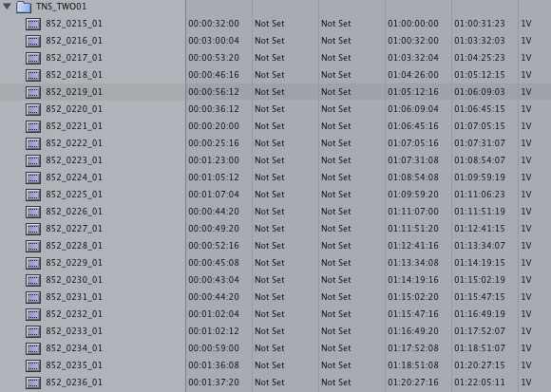Screen dimensions: 551x392
Task: Click the 1V tracks cell for 852_0222_01
Action: coord(526,143)
